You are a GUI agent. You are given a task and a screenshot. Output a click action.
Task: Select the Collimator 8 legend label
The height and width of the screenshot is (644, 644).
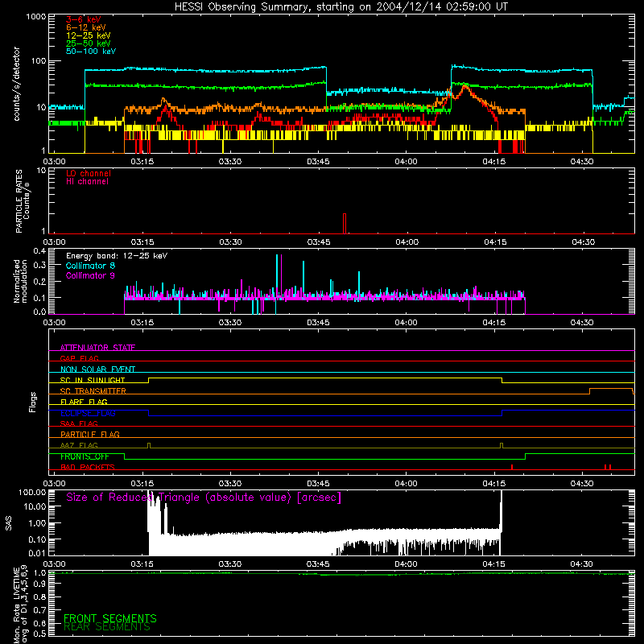[x=90, y=266]
